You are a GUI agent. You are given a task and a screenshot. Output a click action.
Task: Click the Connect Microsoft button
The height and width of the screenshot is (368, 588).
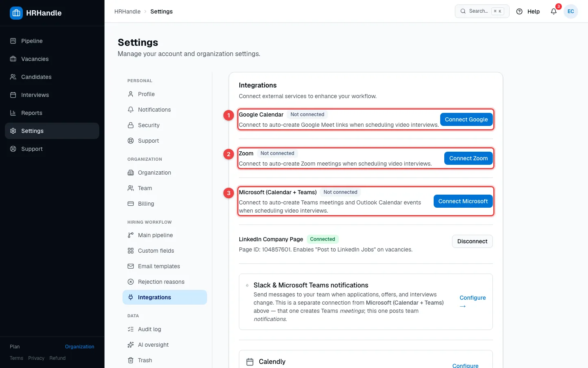pyautogui.click(x=463, y=201)
